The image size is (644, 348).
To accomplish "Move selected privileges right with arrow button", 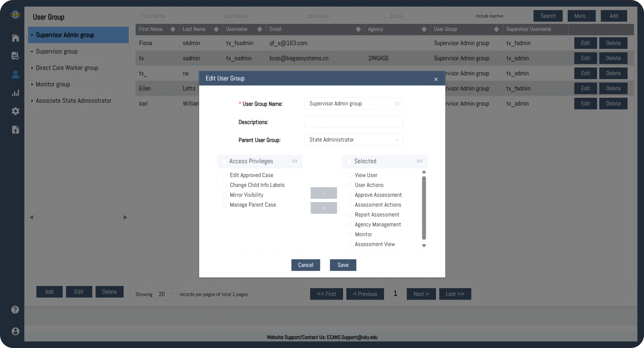I will [324, 208].
